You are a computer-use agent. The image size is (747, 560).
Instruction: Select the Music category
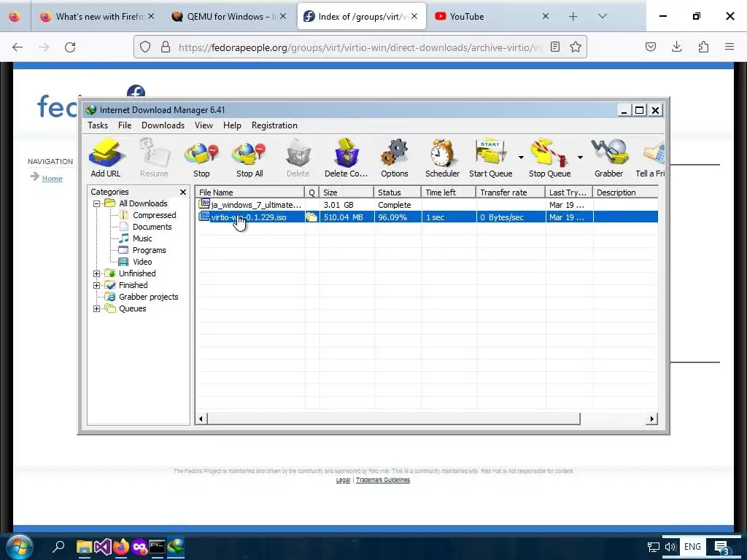142,238
